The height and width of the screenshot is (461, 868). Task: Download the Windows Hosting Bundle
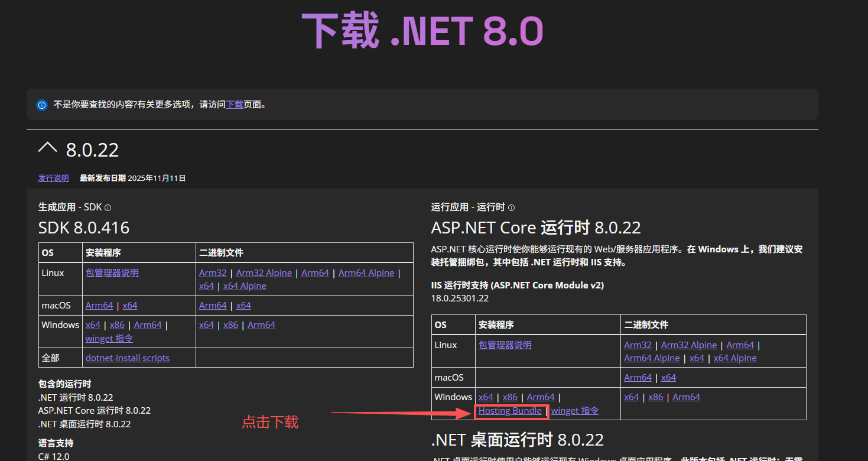(510, 411)
